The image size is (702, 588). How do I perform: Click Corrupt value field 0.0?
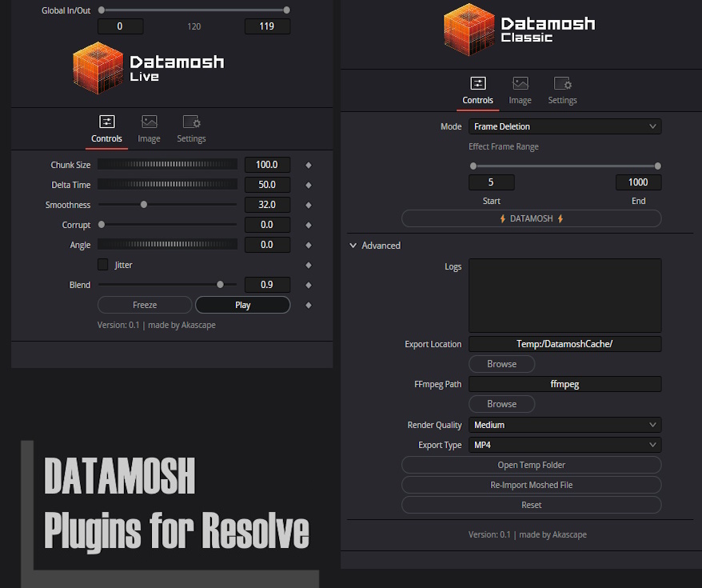coord(267,224)
